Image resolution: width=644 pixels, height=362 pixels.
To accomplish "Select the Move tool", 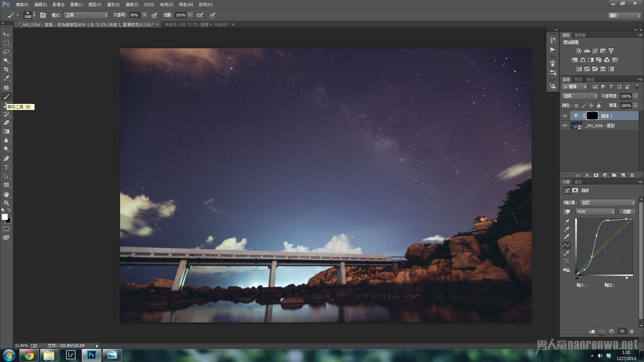I will click(x=6, y=34).
